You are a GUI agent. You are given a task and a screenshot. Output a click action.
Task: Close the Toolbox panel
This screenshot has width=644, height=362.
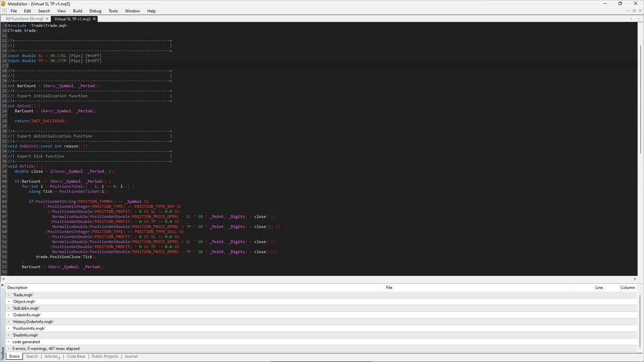coord(2,285)
